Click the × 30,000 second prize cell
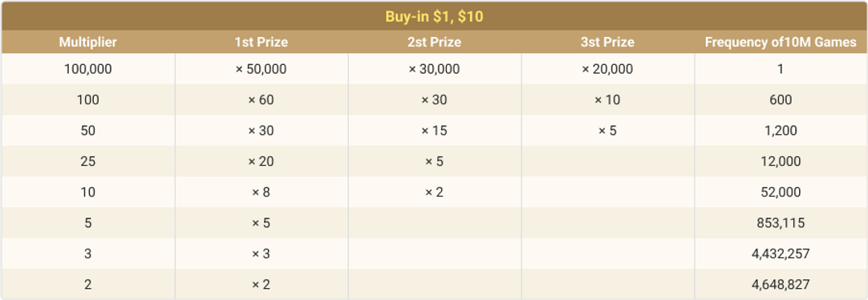 coord(434,69)
